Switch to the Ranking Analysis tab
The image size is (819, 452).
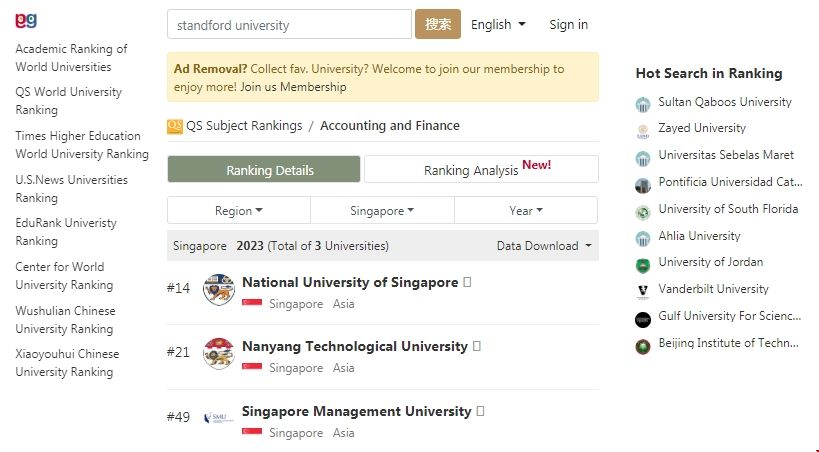pos(481,170)
